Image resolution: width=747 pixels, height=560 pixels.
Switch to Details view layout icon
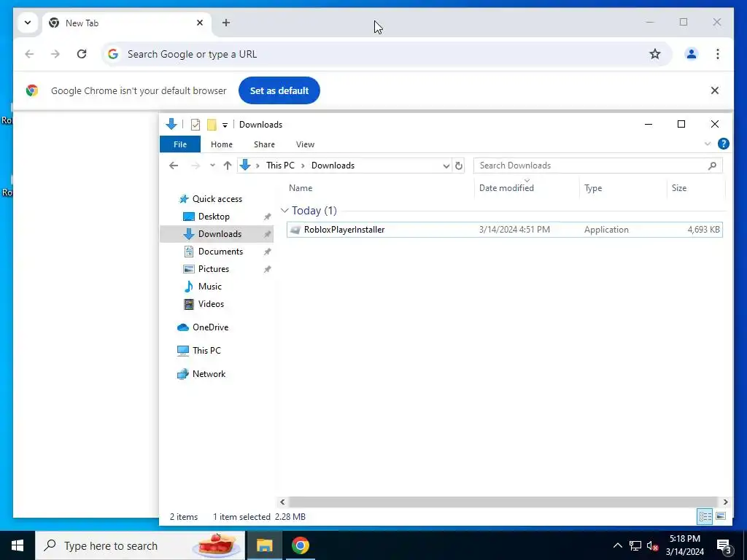[705, 517]
